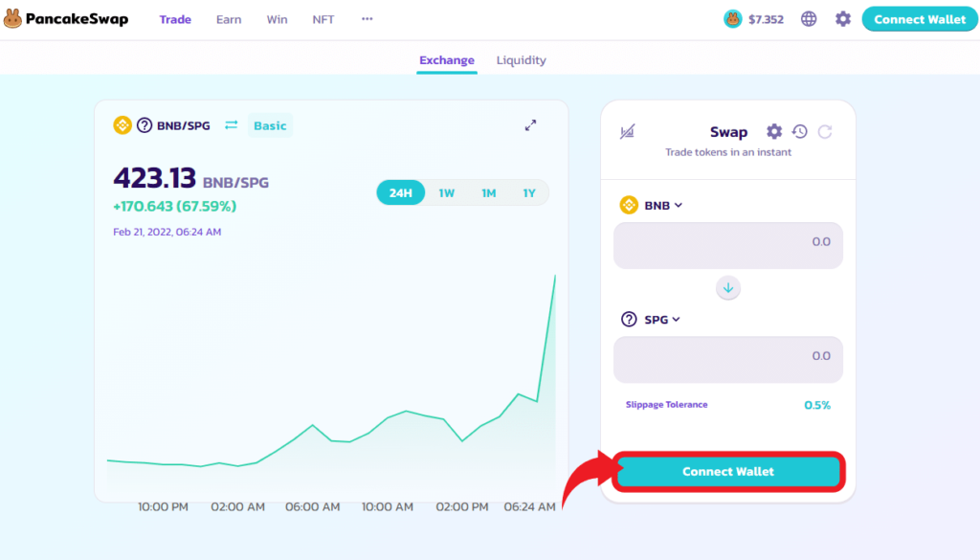
Task: Click the 02:00 PM axis label
Action: click(x=462, y=507)
